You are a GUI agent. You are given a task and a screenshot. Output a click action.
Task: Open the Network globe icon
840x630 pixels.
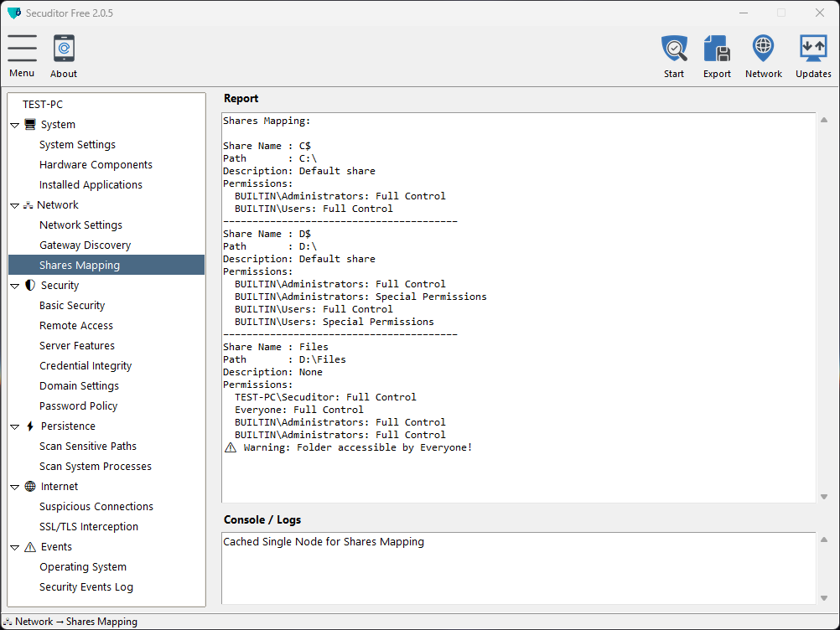coord(763,49)
